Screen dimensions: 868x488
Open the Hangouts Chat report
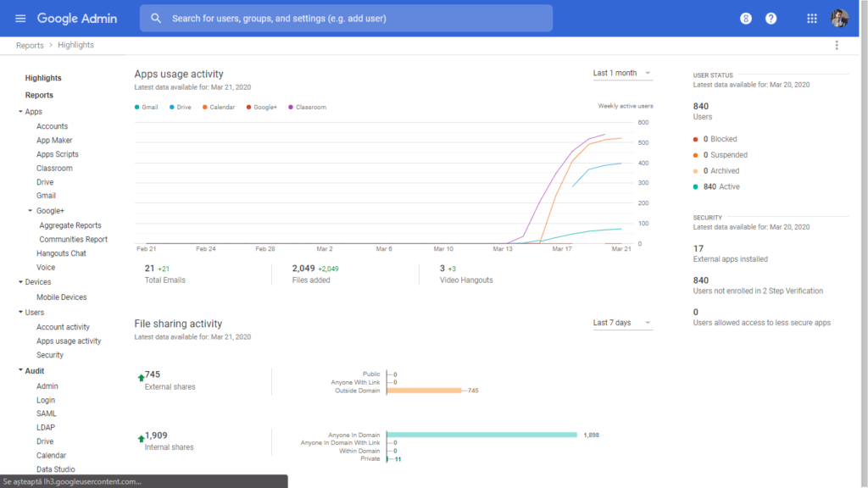[61, 253]
